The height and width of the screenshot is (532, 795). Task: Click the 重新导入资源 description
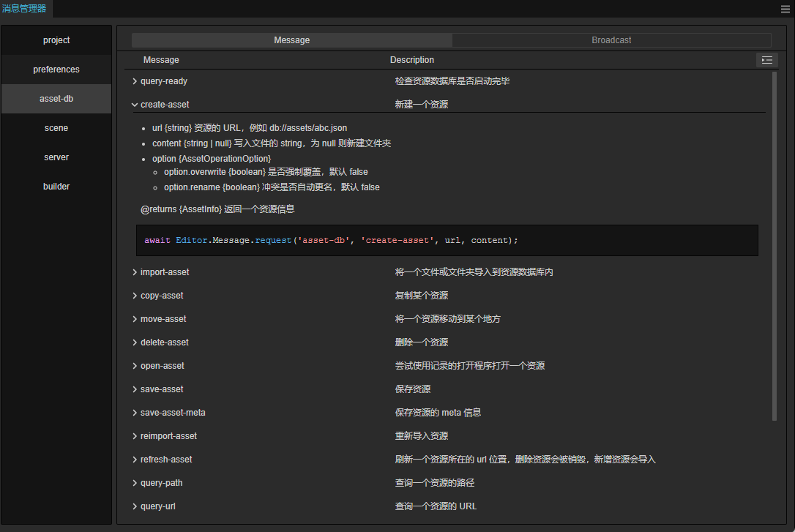pos(422,435)
